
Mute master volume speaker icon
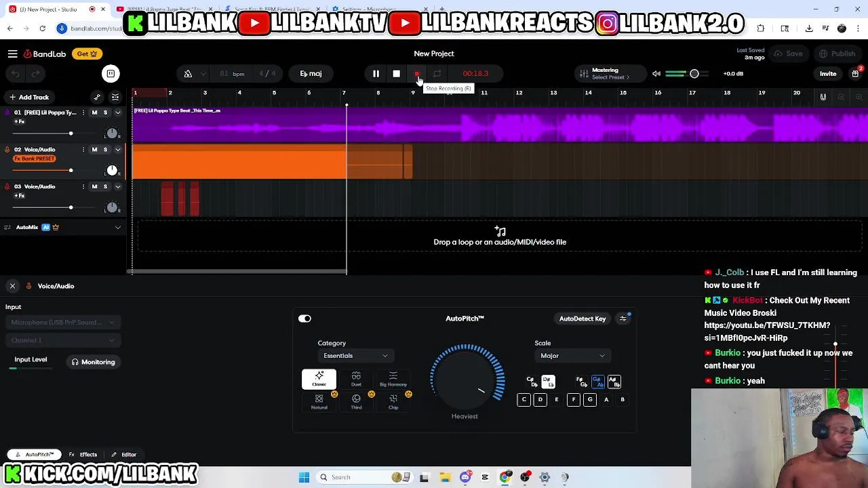656,73
